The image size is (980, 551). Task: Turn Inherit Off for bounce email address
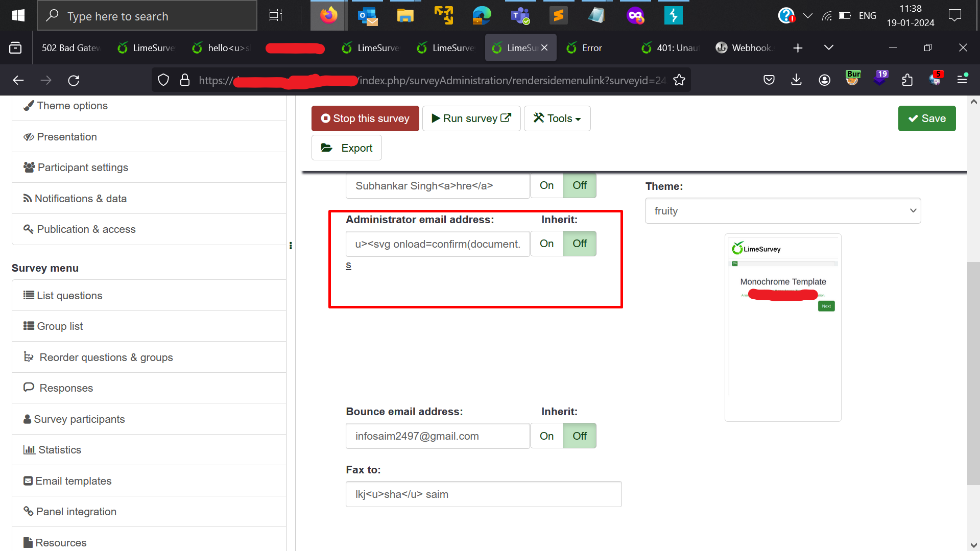(x=580, y=436)
